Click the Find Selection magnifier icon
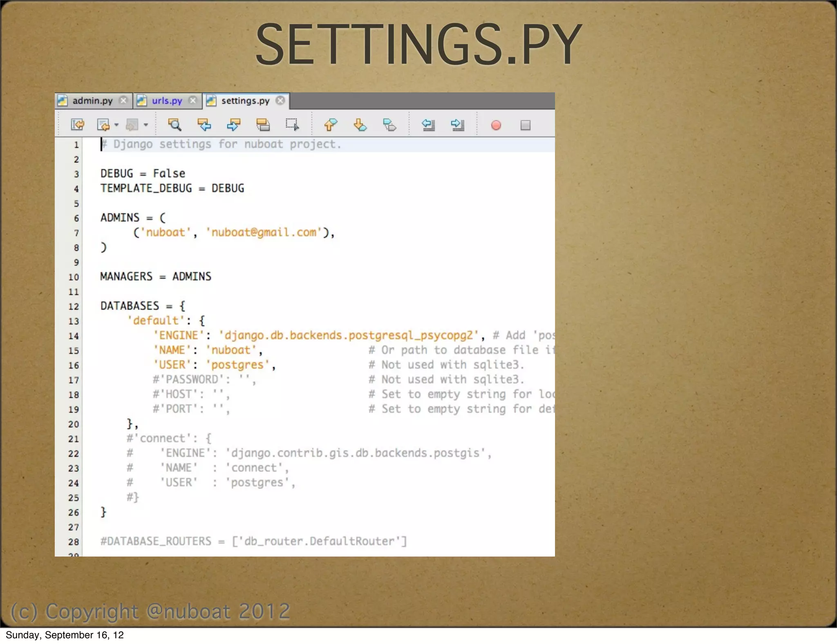The height and width of the screenshot is (644, 837). point(175,125)
